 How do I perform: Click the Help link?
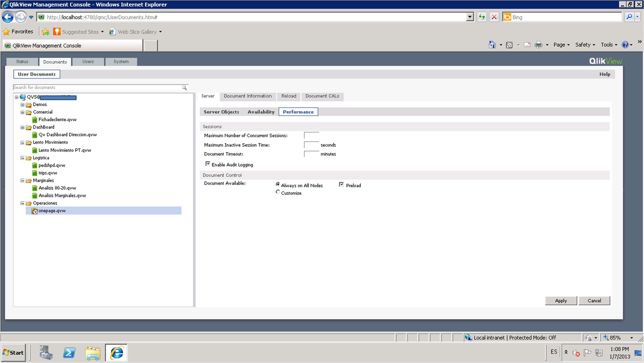[x=605, y=74]
